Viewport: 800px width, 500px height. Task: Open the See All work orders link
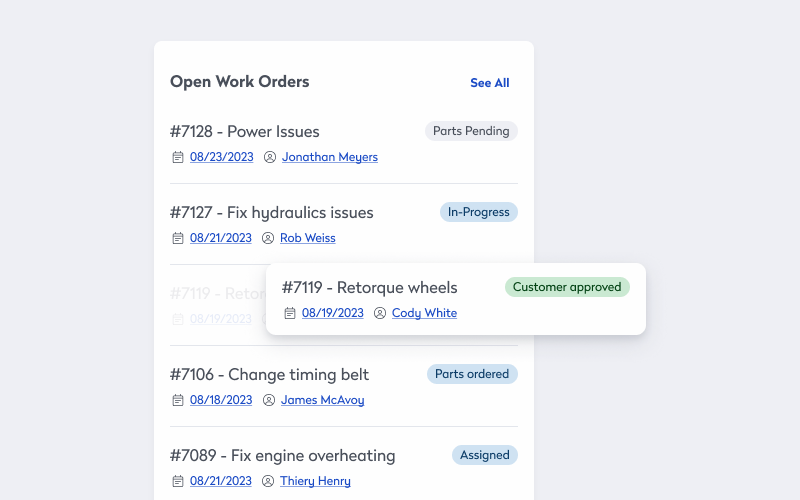coord(489,83)
